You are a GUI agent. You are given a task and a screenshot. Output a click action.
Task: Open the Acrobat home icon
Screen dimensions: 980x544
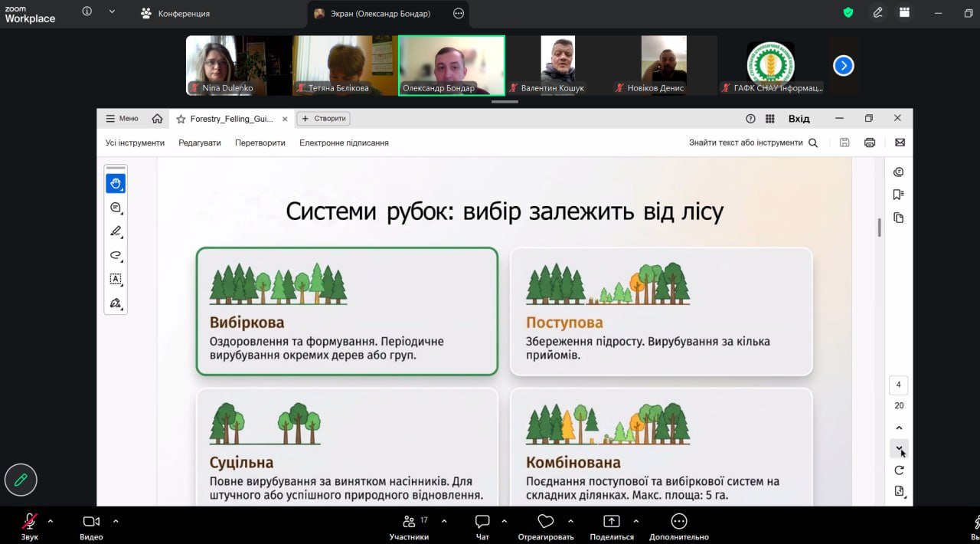click(x=157, y=119)
